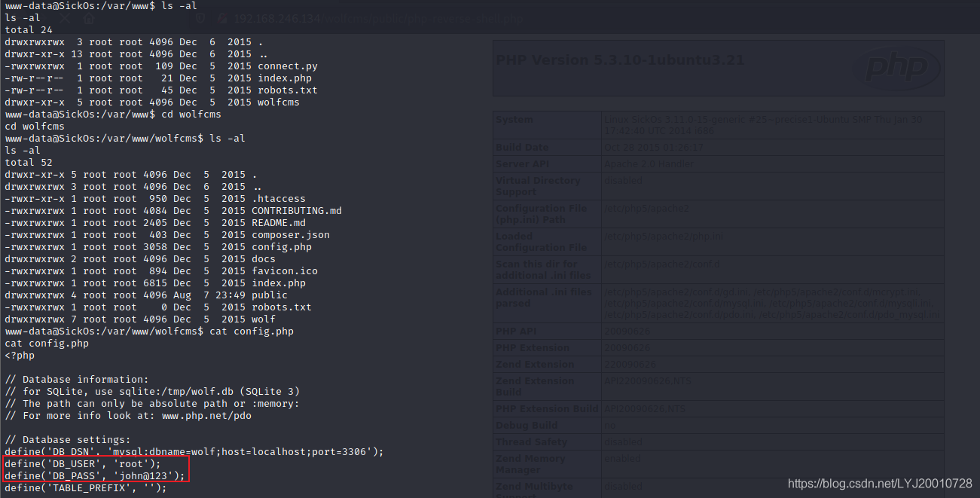Click the define('DB_DSN' ...) line
The width and height of the screenshot is (980, 498).
[x=194, y=452]
